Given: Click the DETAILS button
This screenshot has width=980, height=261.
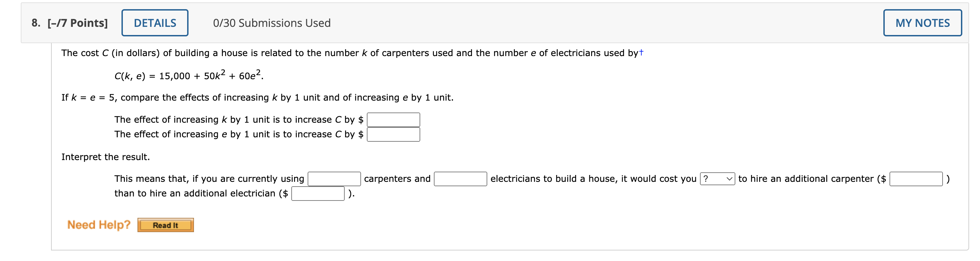Looking at the screenshot, I should (155, 23).
